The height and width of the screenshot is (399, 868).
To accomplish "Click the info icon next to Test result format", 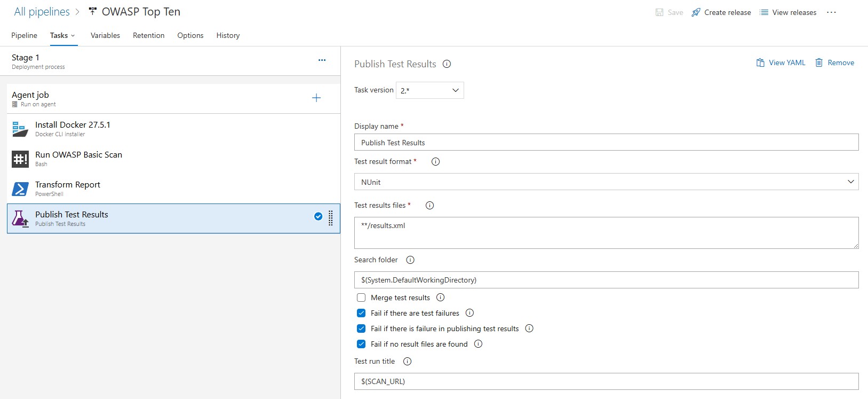I will click(435, 162).
